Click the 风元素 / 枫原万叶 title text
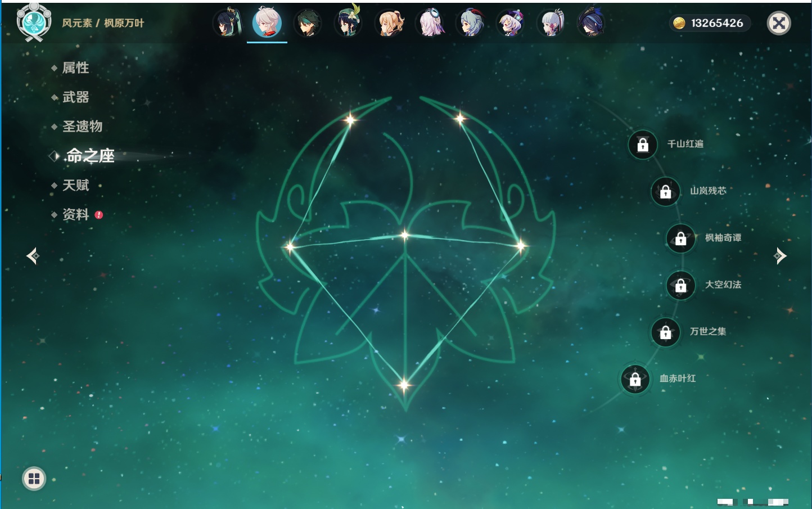This screenshot has height=509, width=812. [103, 23]
